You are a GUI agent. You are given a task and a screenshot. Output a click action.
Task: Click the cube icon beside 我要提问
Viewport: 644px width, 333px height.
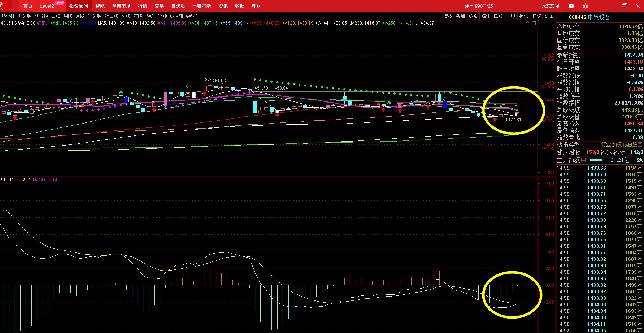(571, 6)
